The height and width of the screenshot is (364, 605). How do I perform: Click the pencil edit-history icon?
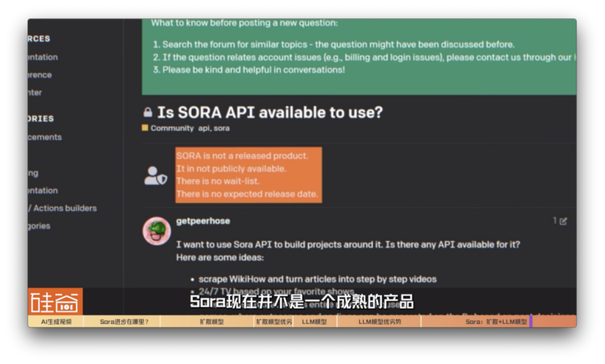pos(563,221)
